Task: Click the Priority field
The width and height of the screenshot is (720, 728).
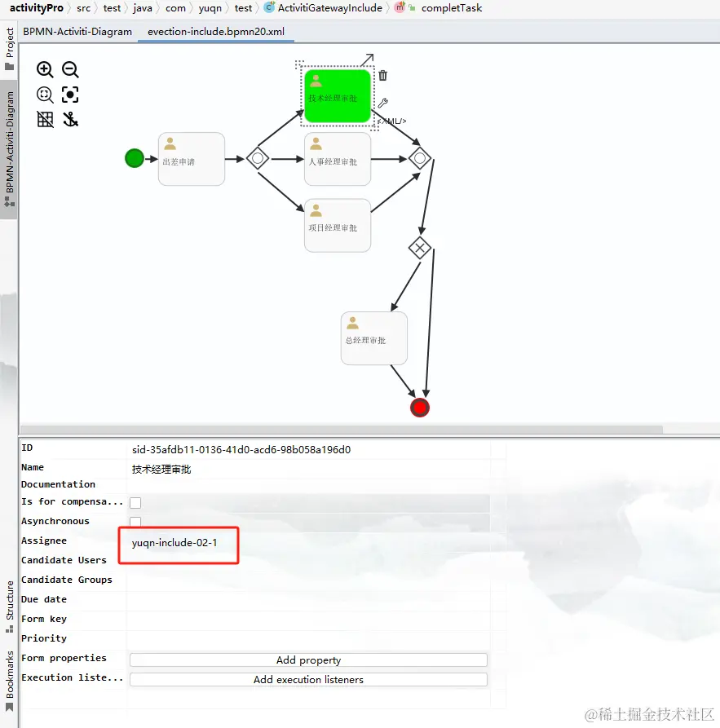Action: (x=308, y=639)
